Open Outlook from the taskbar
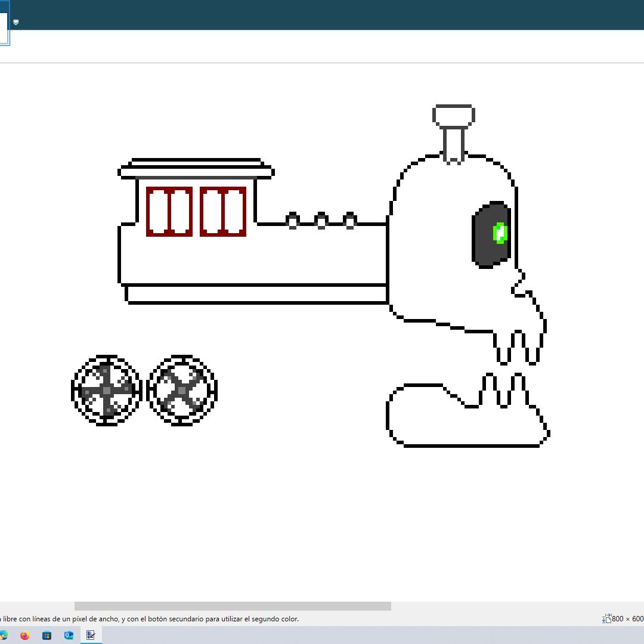The height and width of the screenshot is (644, 644). 69,635
